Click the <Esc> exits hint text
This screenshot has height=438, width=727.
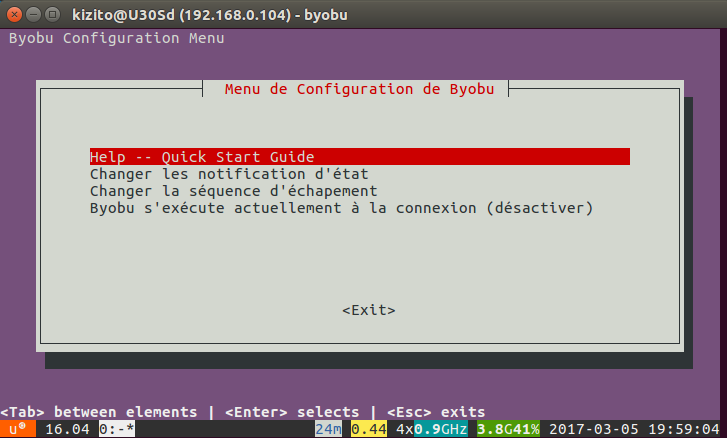tap(435, 412)
